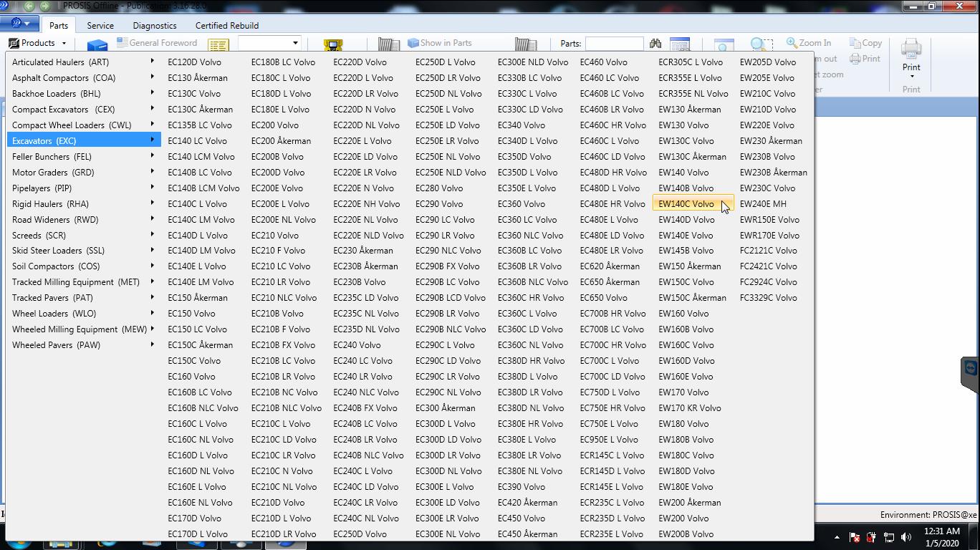980x550 pixels.
Task: Select the highlighted Excavators (EXC) category
Action: coord(84,141)
